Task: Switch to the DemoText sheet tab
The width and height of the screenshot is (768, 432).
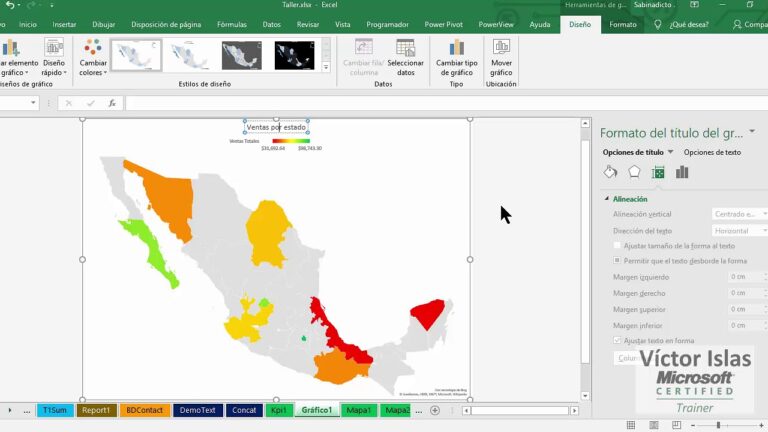Action: 197,410
